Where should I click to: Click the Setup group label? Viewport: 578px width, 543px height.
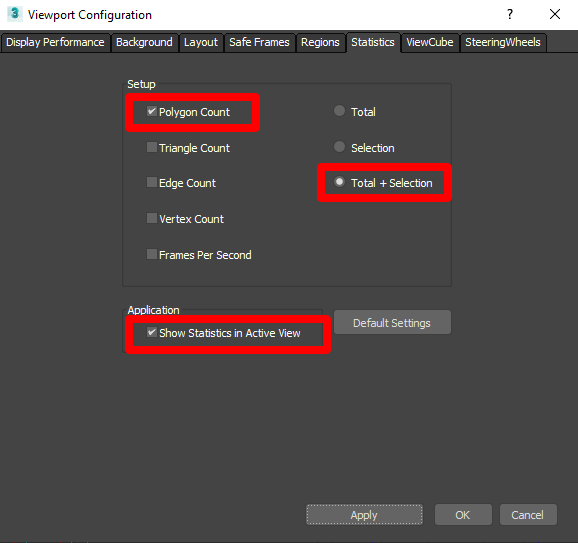(141, 84)
